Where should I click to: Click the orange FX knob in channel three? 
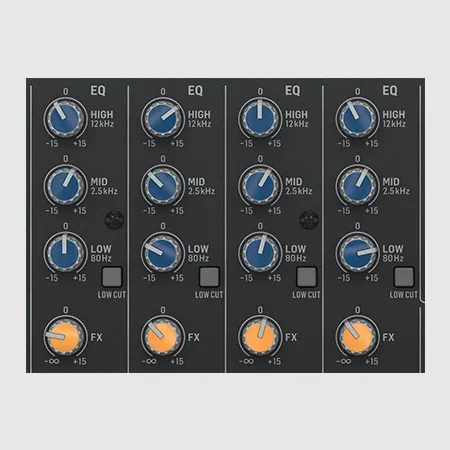pos(260,337)
